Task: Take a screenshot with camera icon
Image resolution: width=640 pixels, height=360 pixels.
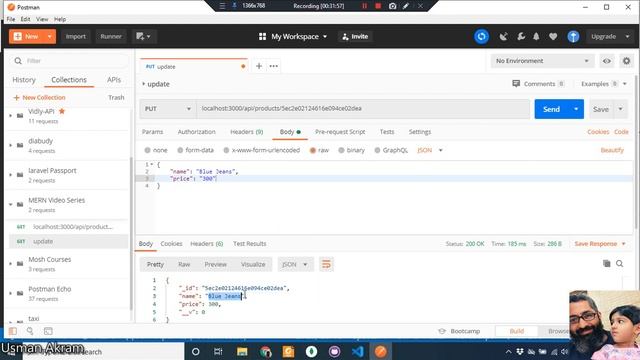Action: tap(392, 6)
